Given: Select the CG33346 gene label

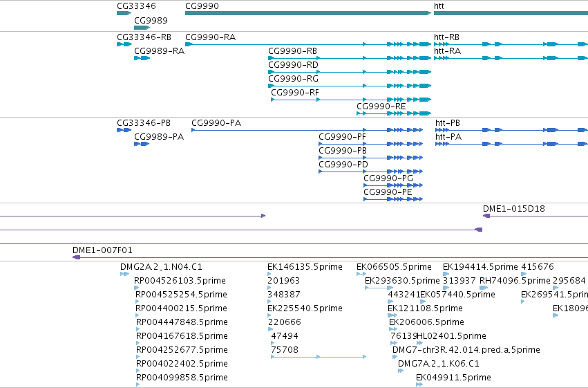Looking at the screenshot, I should click(x=136, y=6).
